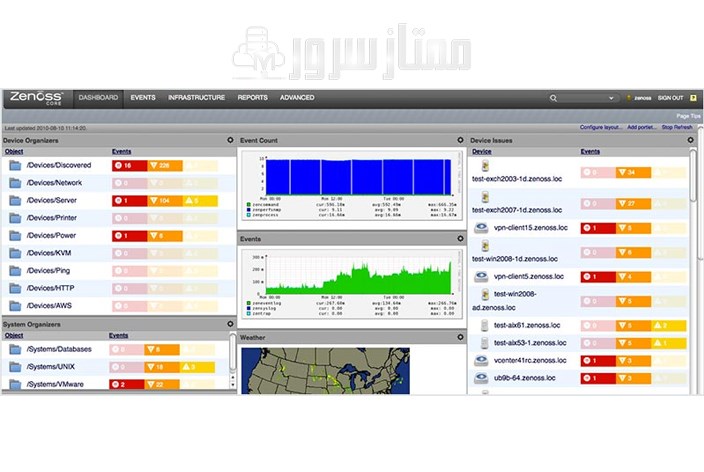Viewport: 704px width, 472px height.
Task: Click Stop Refresh link
Action: point(677,128)
